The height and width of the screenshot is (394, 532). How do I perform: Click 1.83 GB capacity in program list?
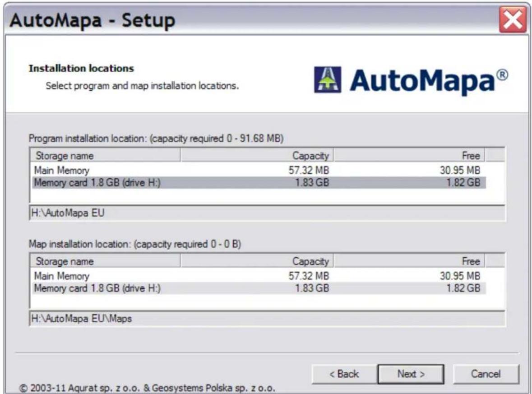[312, 183]
